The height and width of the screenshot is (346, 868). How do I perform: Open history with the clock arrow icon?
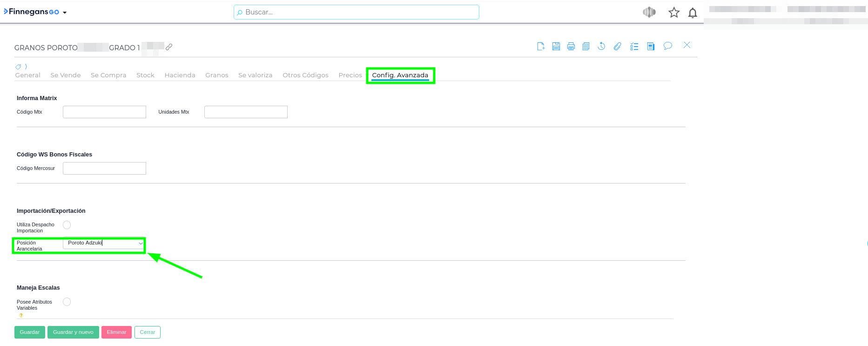click(601, 46)
